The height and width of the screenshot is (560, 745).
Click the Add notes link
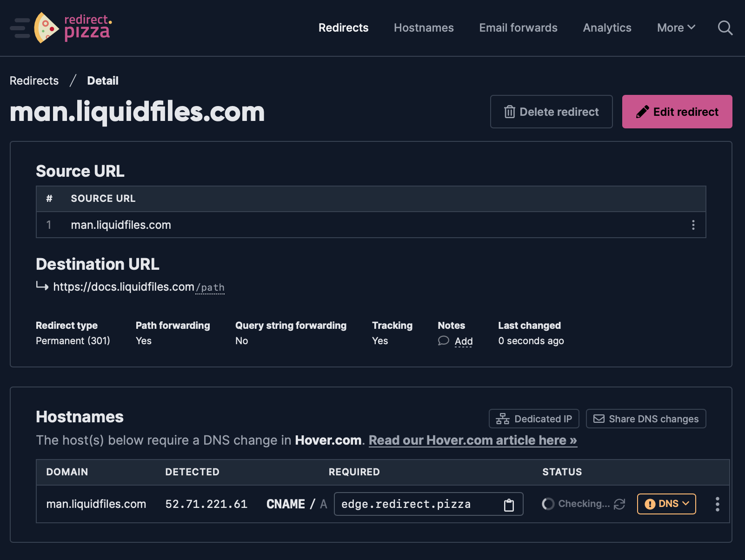click(x=464, y=341)
